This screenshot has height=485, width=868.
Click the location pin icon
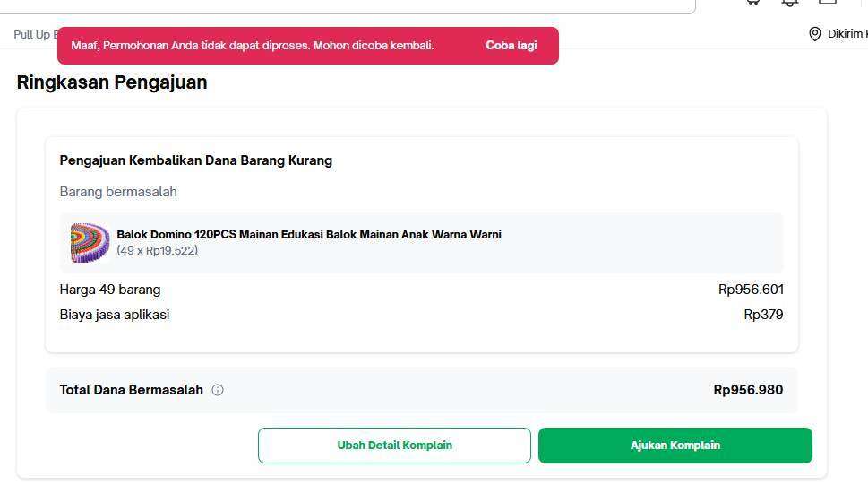tap(815, 34)
